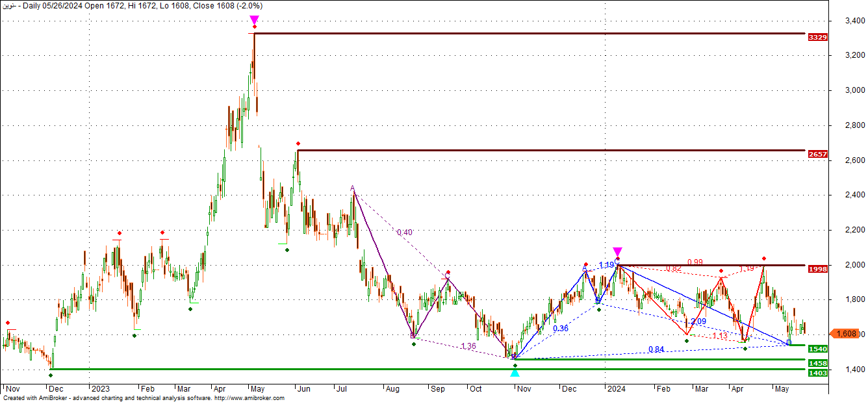Screen dimensions: 868x402
Task: Click the blue 0.84 ratio label
Action: pos(656,349)
